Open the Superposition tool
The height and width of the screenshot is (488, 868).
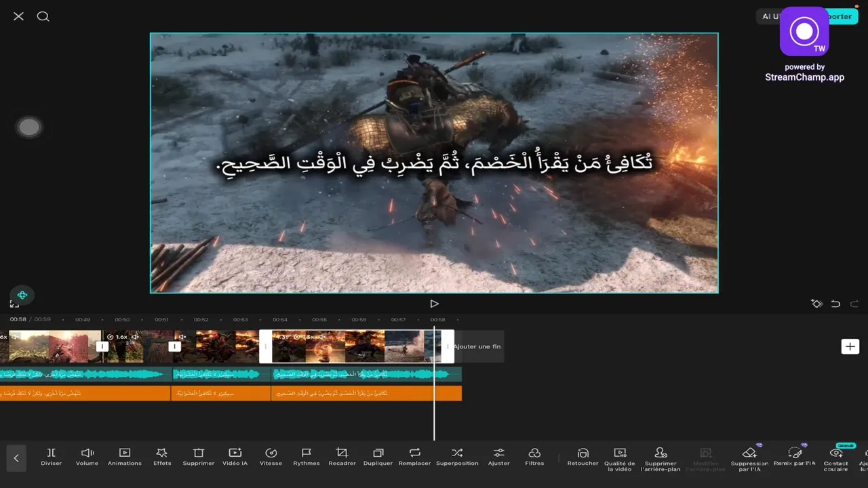[x=457, y=457]
